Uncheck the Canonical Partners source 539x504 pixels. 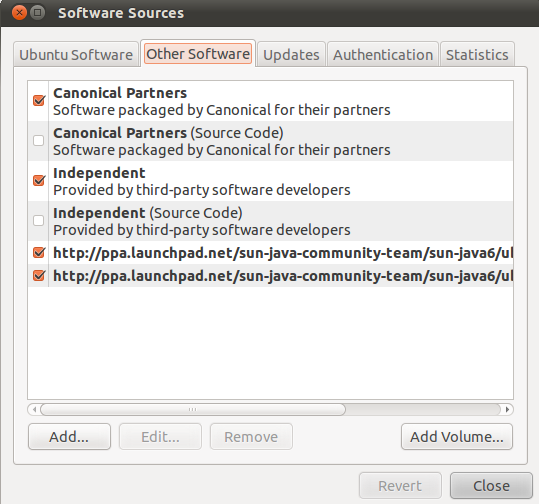(39, 100)
